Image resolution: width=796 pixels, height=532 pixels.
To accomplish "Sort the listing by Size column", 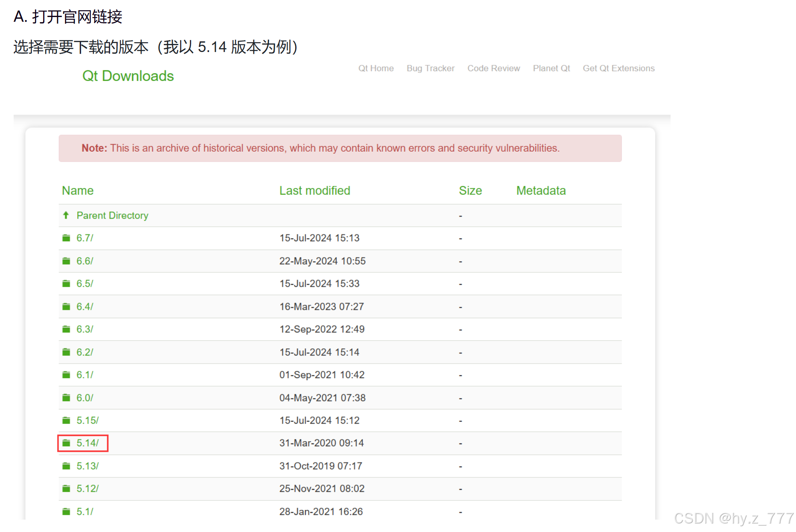I will click(x=471, y=191).
